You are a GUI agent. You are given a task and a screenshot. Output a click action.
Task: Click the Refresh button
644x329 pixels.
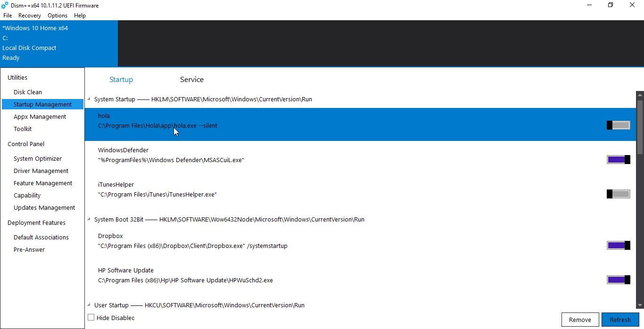[620, 320]
